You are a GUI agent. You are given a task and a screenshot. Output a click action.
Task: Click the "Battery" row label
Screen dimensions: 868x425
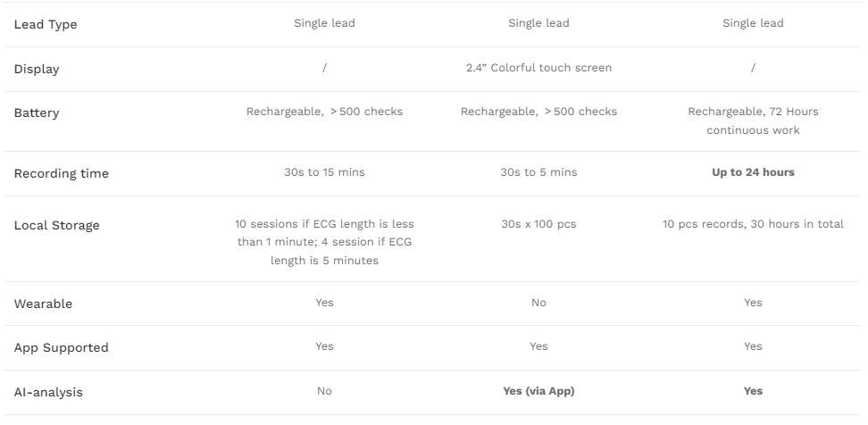click(37, 112)
